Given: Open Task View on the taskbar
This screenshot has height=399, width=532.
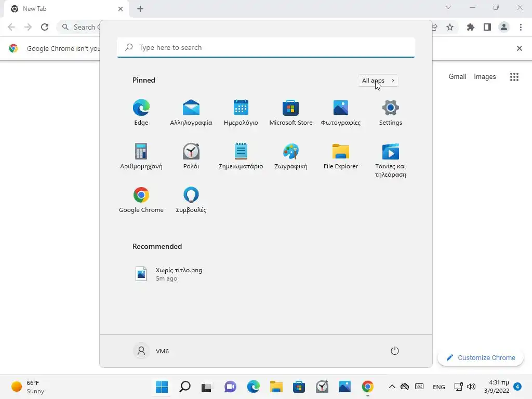Looking at the screenshot, I should tap(207, 387).
